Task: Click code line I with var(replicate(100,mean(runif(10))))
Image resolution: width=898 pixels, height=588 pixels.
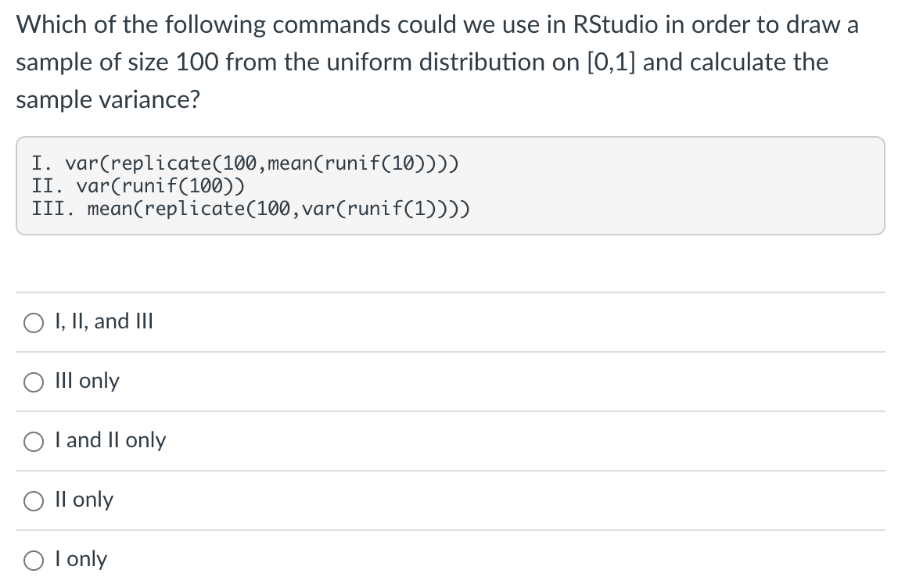Action: (245, 163)
